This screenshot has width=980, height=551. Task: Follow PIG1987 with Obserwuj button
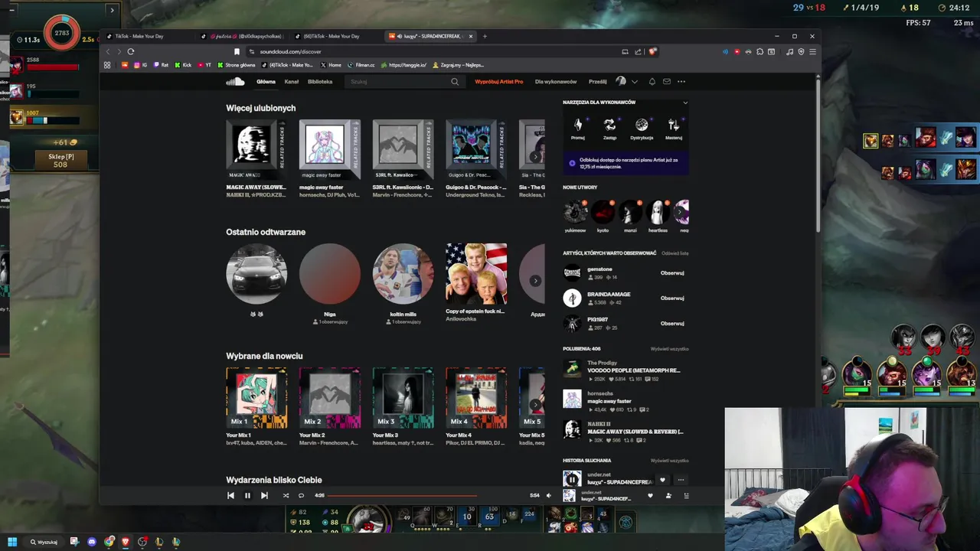pyautogui.click(x=672, y=323)
